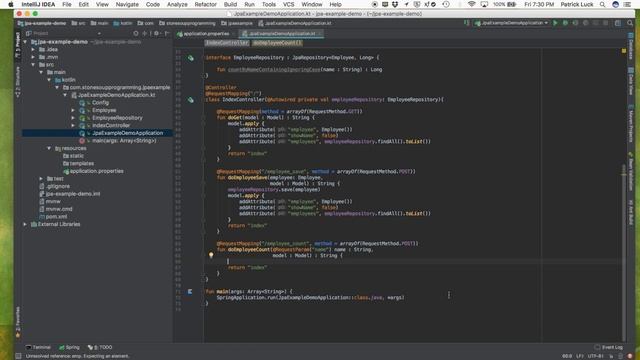Screen dimensions: 640x360
Task: Click yellow warning marker atop editor scrollbar
Action: click(624, 51)
